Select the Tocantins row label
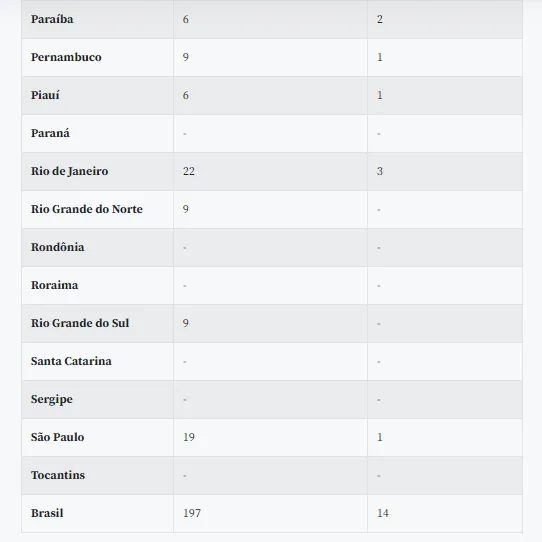Screen dimensions: 542x542 (58, 476)
